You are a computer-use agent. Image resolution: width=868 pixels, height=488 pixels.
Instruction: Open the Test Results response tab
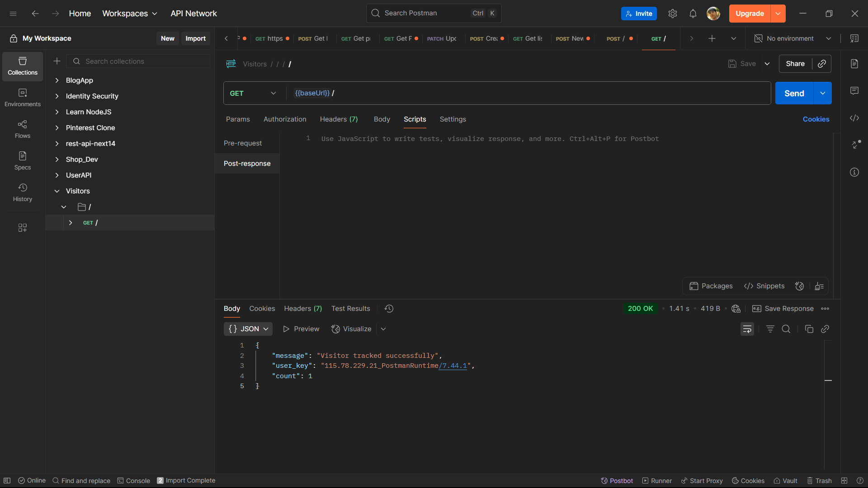coord(351,309)
